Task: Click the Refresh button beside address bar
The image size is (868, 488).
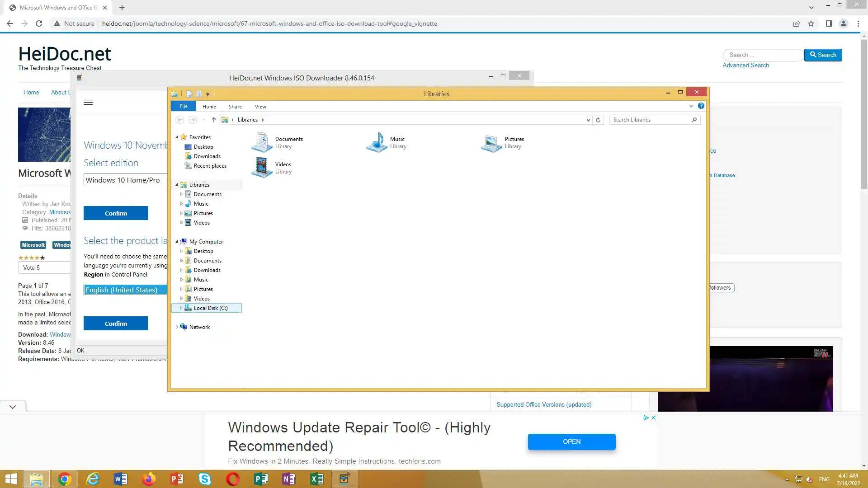Action: [598, 120]
